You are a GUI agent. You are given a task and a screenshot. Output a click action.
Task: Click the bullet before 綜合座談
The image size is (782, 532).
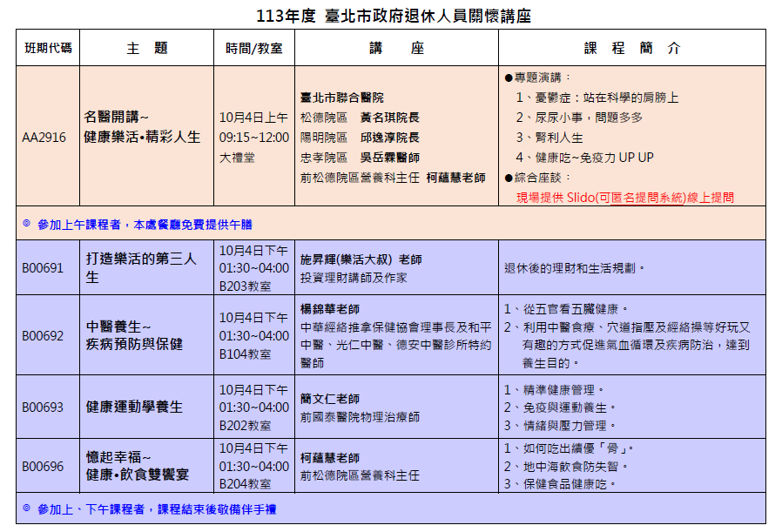(x=509, y=178)
